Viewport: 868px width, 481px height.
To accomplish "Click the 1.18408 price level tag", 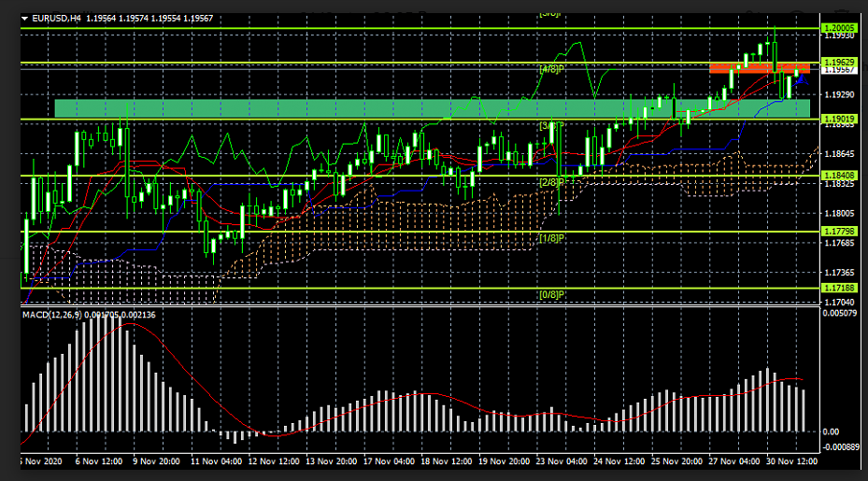I will pos(840,176).
